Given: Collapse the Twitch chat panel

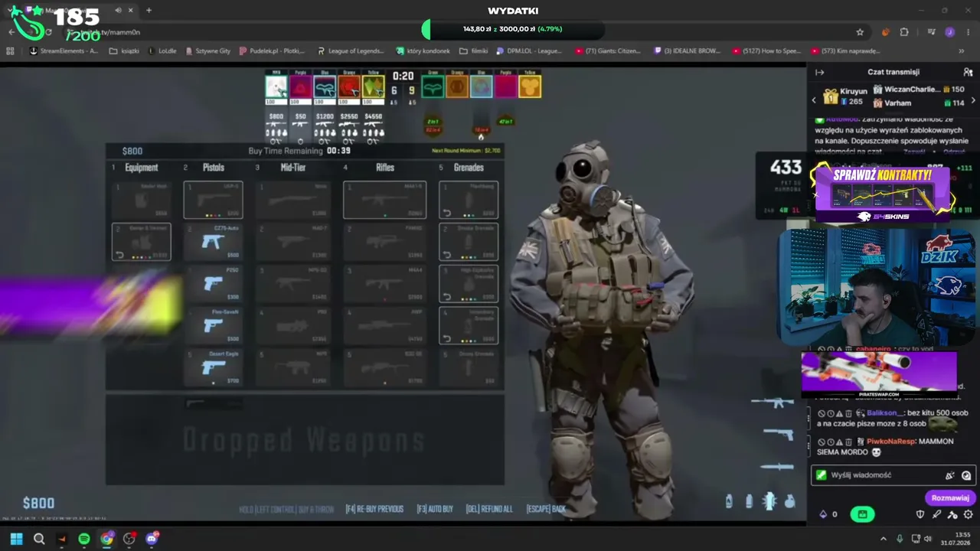Looking at the screenshot, I should pyautogui.click(x=819, y=72).
